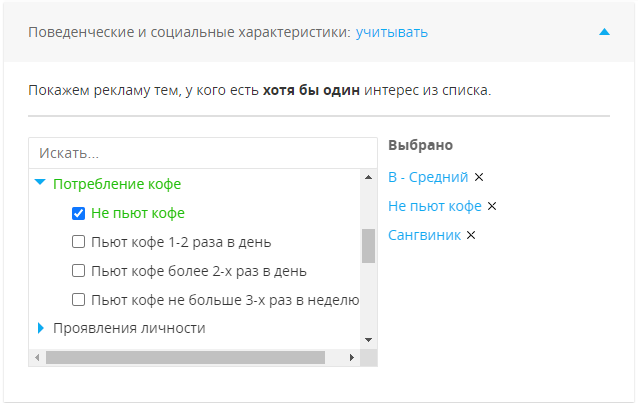Collapse the behavioral characteristics panel arrow

(x=604, y=32)
